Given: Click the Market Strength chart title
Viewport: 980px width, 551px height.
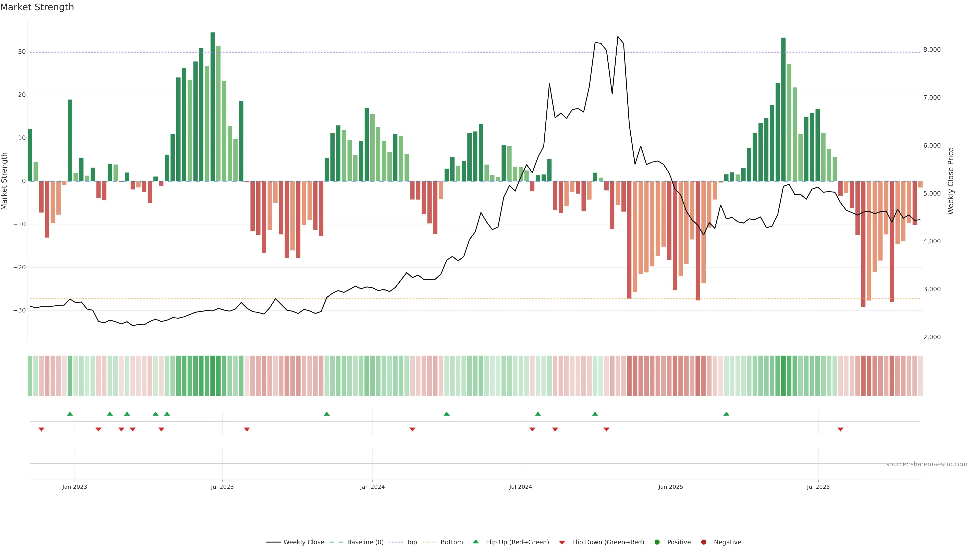Looking at the screenshot, I should 37,7.
